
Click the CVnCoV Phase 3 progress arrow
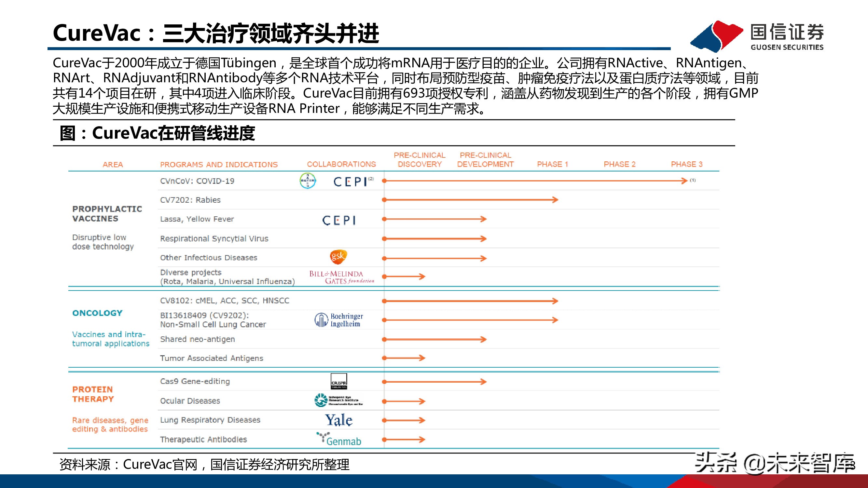tap(535, 181)
